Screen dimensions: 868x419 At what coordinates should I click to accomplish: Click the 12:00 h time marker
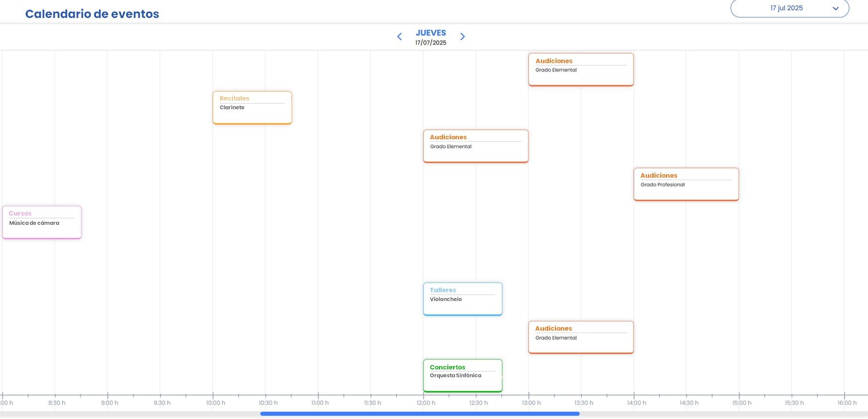(426, 403)
